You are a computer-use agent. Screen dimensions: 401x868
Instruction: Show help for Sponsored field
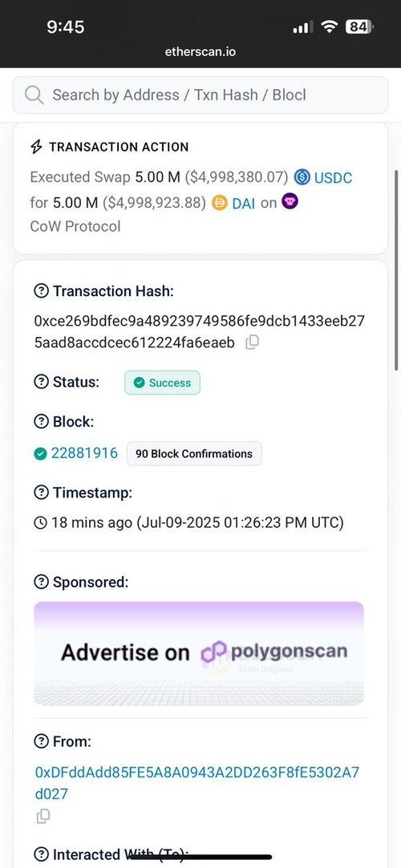[42, 582]
